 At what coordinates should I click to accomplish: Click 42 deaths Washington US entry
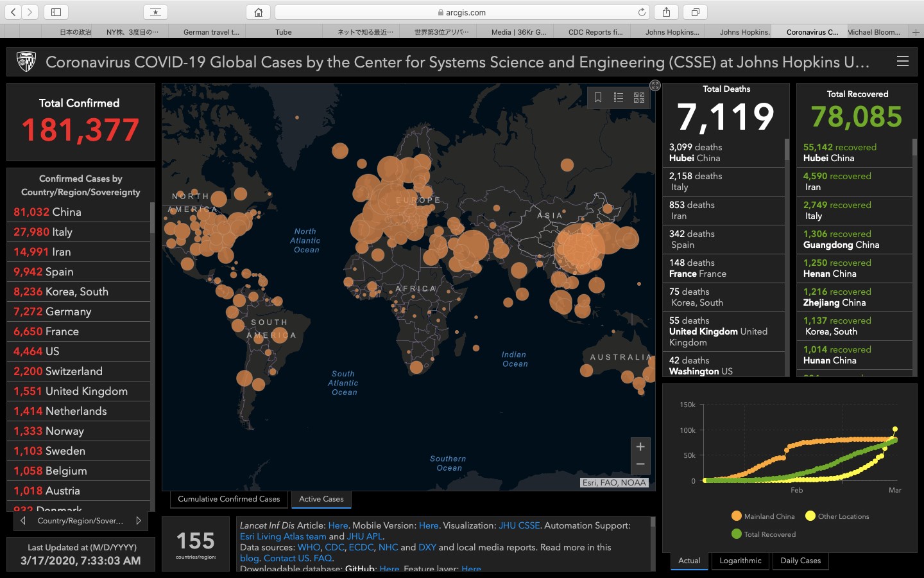coord(723,365)
